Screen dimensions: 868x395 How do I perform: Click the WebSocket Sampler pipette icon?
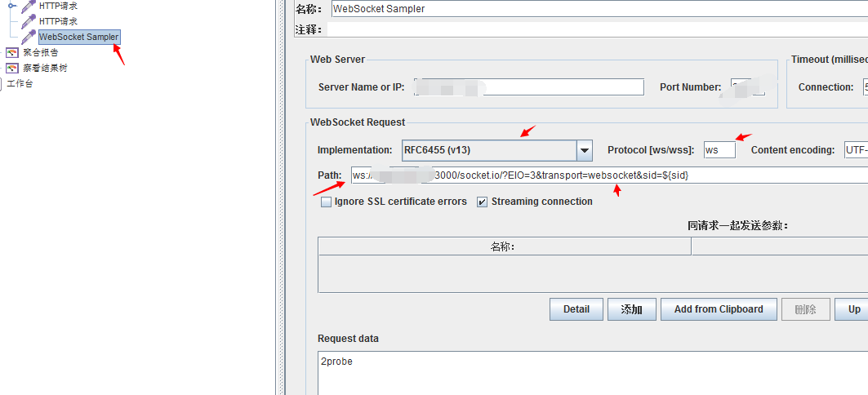(x=29, y=37)
